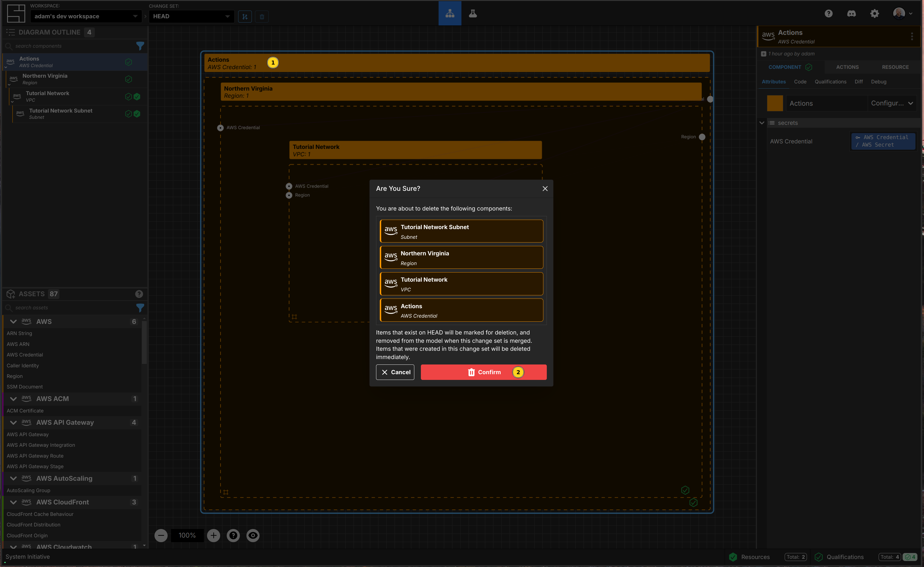924x567 pixels.
Task: Collapse the AWS ACM asset category
Action: click(x=13, y=399)
